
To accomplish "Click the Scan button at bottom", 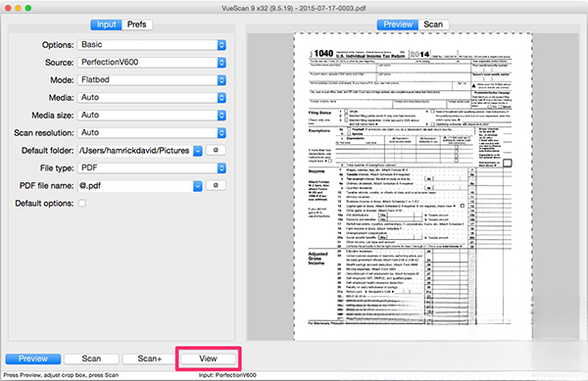I will coord(91,358).
